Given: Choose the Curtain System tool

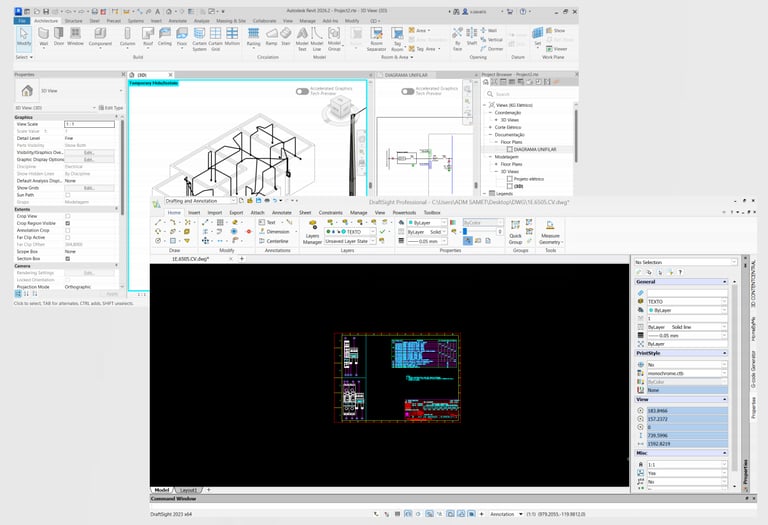Looking at the screenshot, I should [199, 39].
